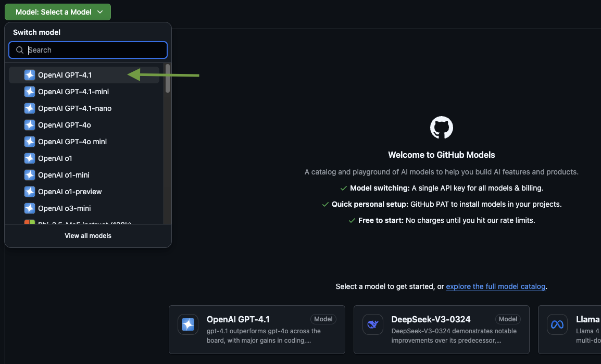Open the Model: Select a Model dropdown
The image size is (601, 364).
click(57, 12)
